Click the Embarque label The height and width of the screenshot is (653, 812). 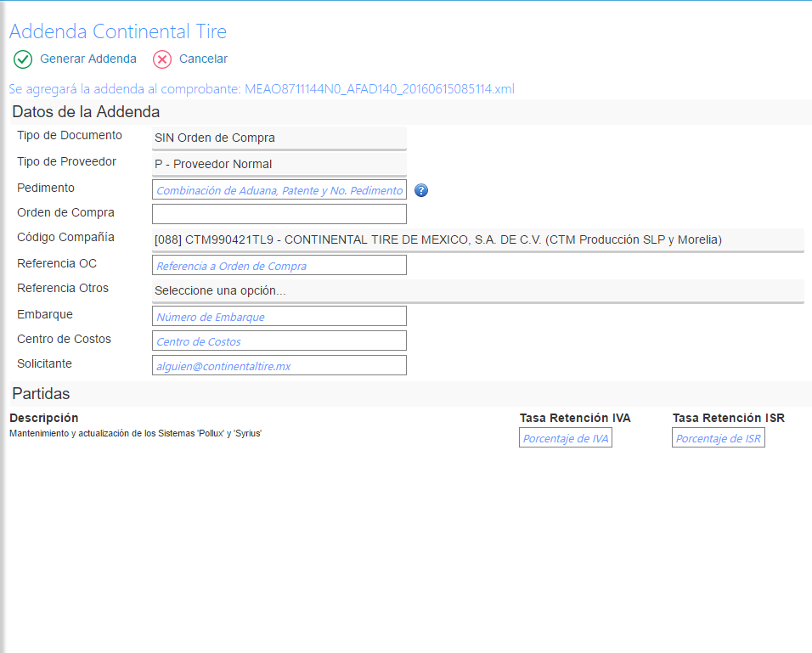[45, 314]
